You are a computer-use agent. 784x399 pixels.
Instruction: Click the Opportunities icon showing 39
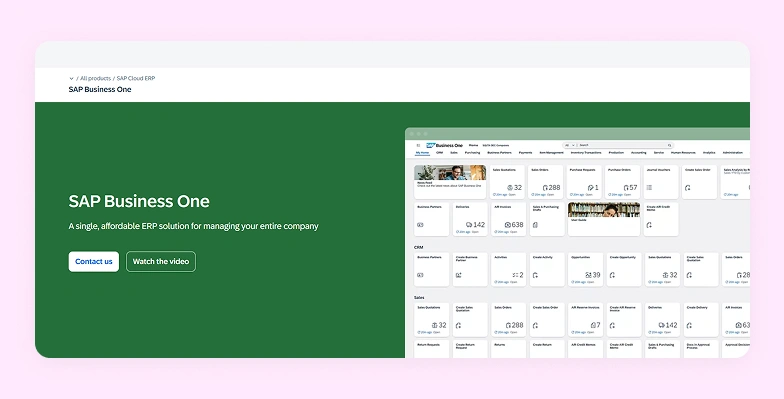pyautogui.click(x=588, y=275)
